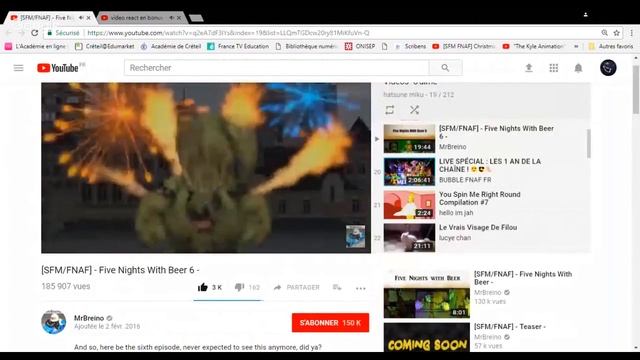
Task: Click the playlist panel scrollbar
Action: [589, 144]
